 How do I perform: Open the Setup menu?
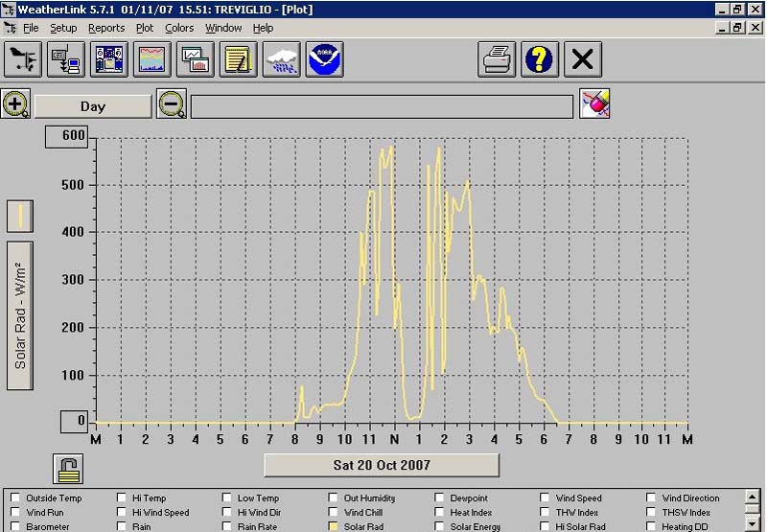click(63, 29)
